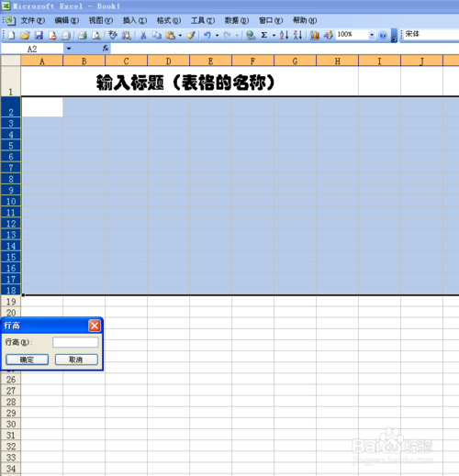The image size is (459, 476).
Task: Click the Print icon in the toolbar
Action: [82, 36]
